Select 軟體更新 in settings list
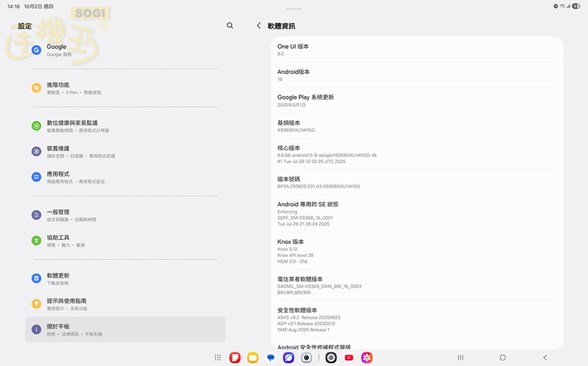Viewport: 588px width, 366px height. click(125, 279)
